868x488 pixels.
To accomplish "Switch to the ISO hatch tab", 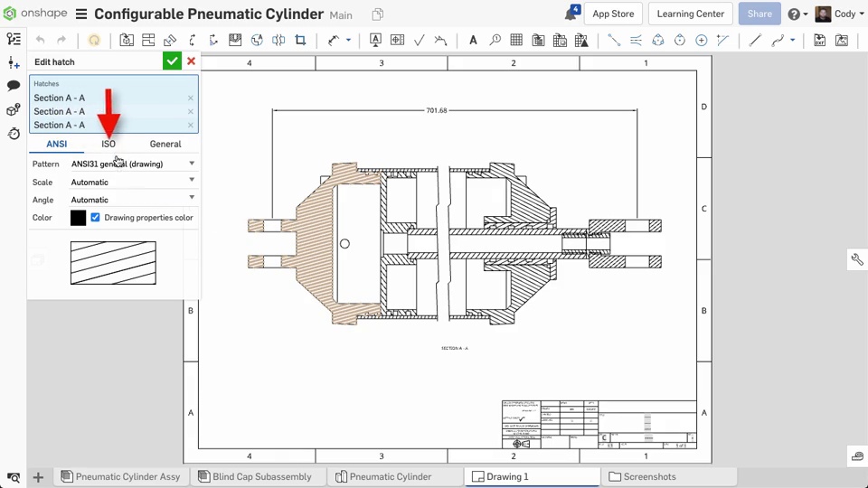I will coord(108,144).
